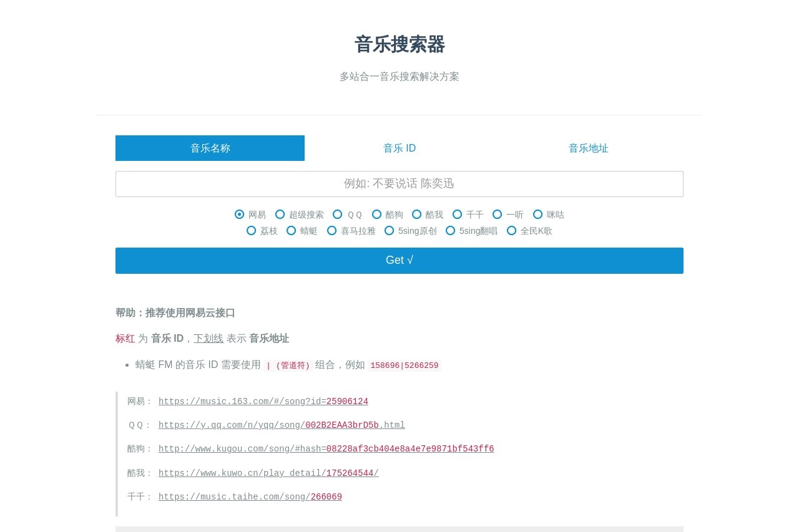
Task: Pick the 5sing翻唱 search option
Action: tap(451, 231)
